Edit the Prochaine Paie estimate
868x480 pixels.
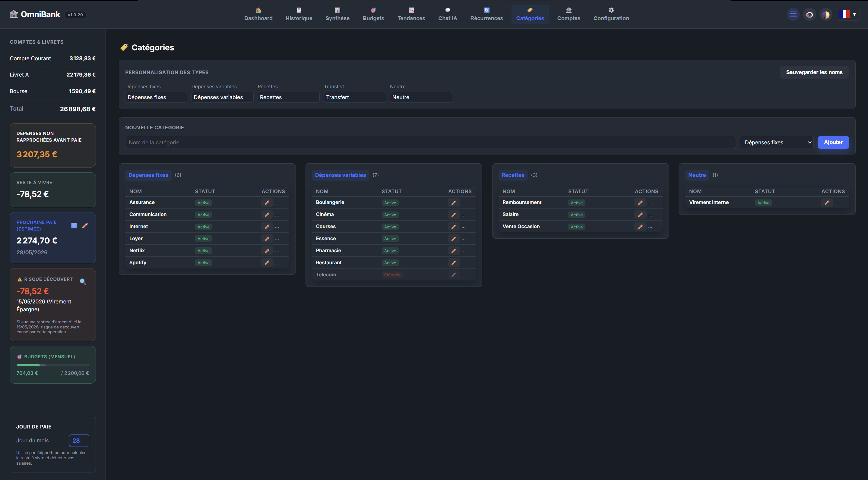pos(85,225)
